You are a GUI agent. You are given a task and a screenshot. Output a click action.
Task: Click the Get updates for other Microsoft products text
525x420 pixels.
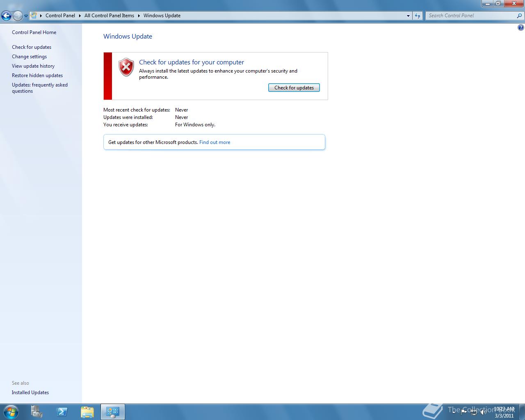[153, 142]
